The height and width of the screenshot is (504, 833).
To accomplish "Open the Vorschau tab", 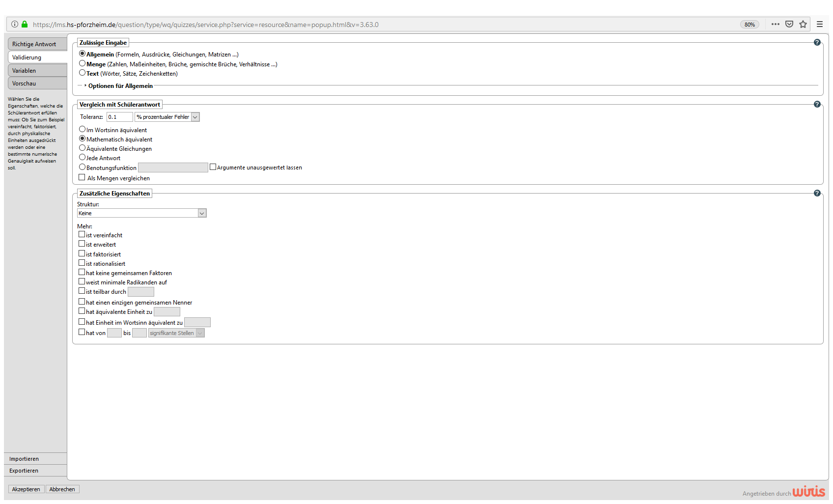I will click(37, 84).
